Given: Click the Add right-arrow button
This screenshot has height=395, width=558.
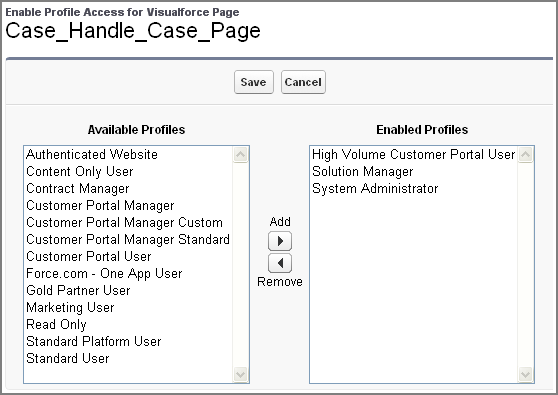Looking at the screenshot, I should coord(280,241).
